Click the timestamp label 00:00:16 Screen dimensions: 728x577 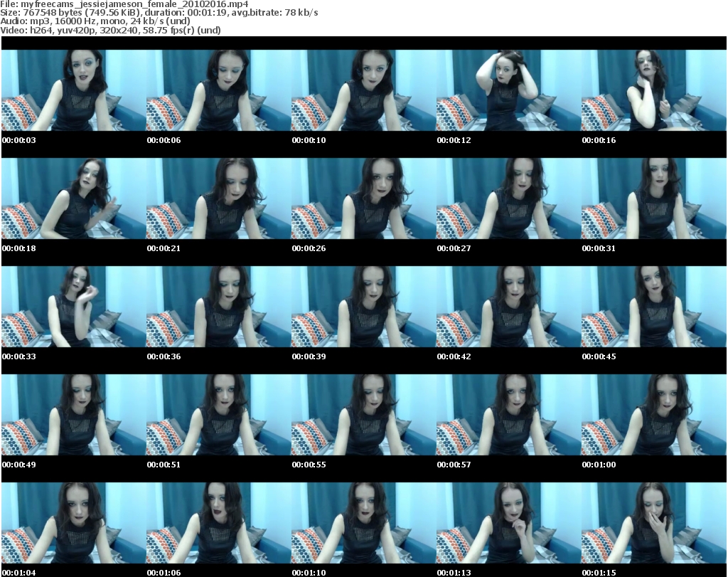pos(599,140)
